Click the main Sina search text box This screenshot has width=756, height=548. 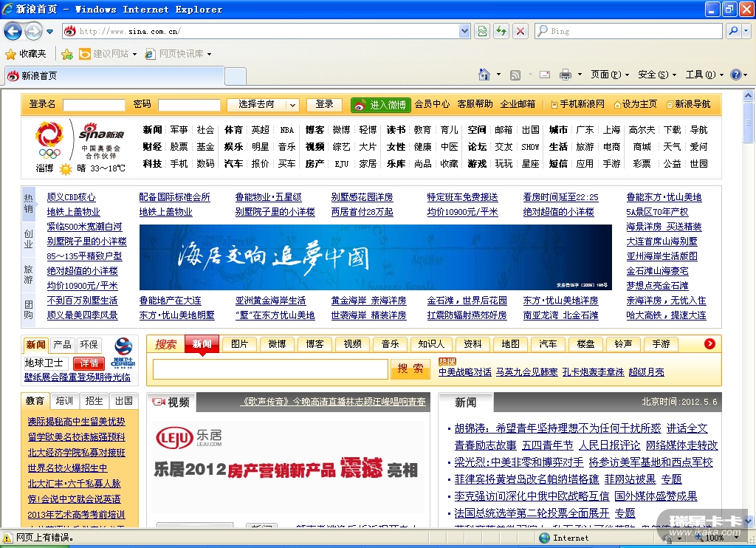tap(270, 369)
